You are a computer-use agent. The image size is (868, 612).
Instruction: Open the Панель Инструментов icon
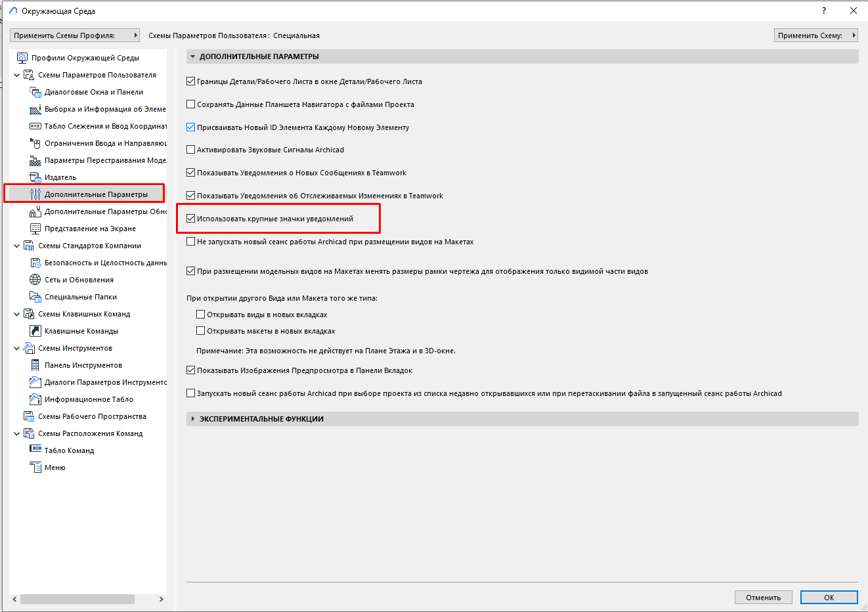pyautogui.click(x=35, y=365)
